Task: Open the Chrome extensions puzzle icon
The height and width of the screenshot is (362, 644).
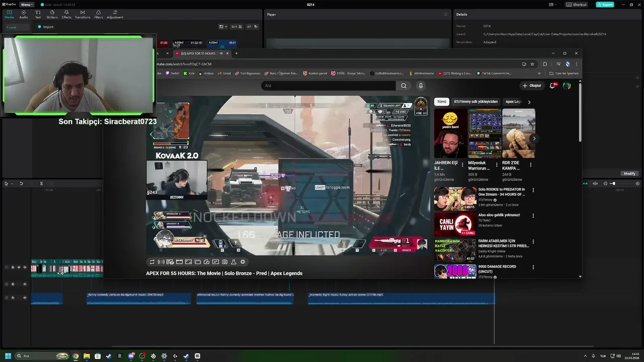Action: point(545,64)
